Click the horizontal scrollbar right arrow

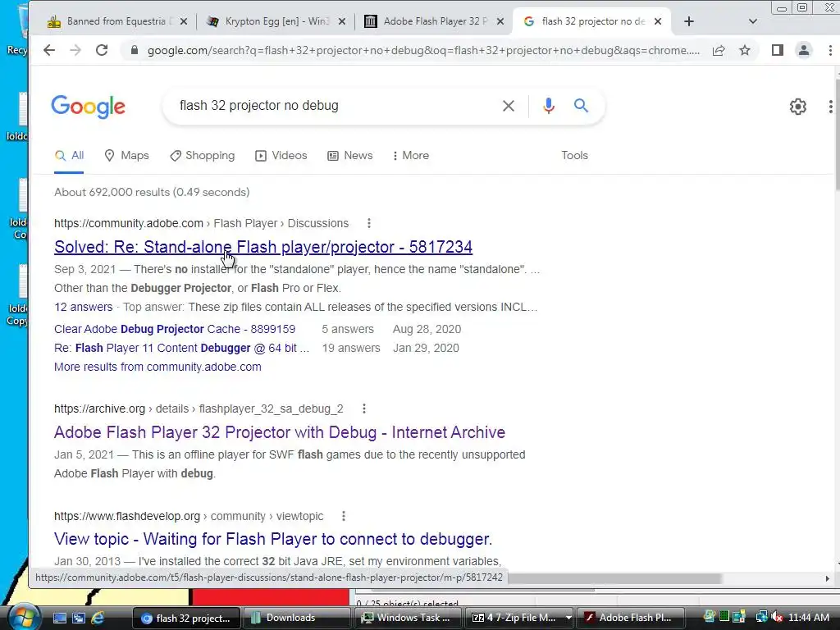828,578
